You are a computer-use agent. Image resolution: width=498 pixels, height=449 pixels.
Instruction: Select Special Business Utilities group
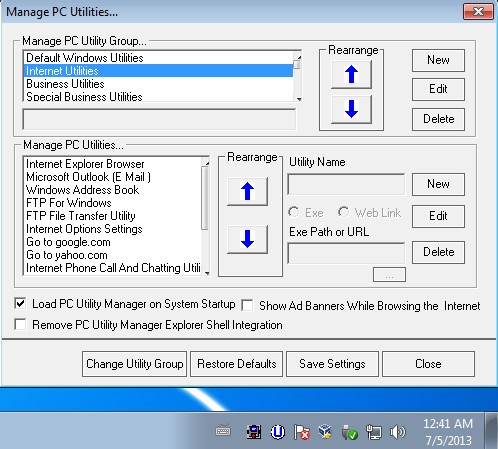point(158,96)
